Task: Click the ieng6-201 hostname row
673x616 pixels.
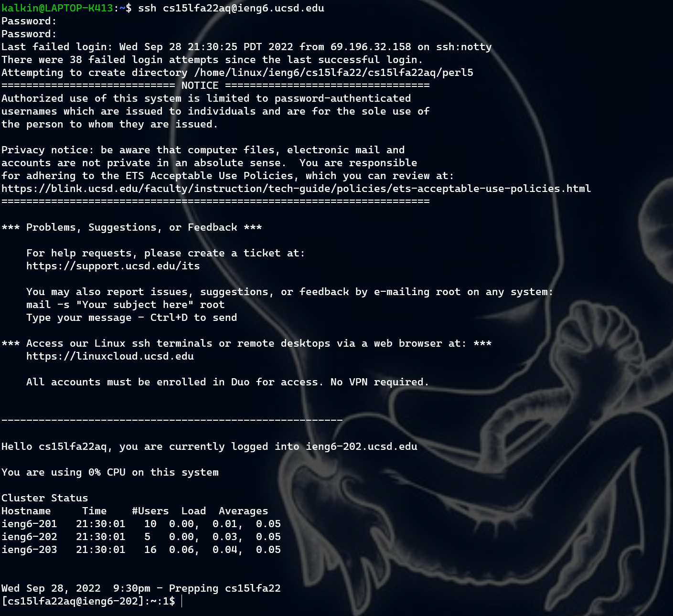Action: (29, 524)
